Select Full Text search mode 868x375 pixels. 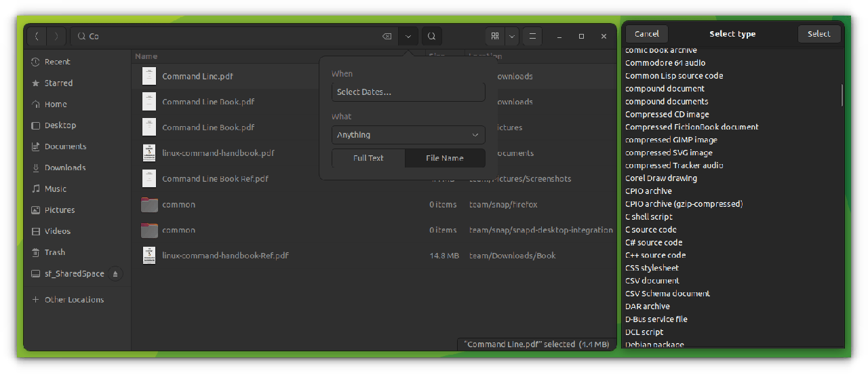tap(368, 158)
